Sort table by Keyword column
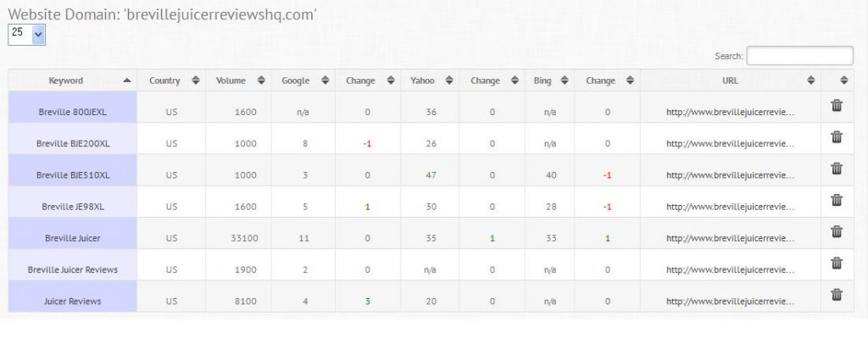This screenshot has height=343, width=868. tap(73, 80)
